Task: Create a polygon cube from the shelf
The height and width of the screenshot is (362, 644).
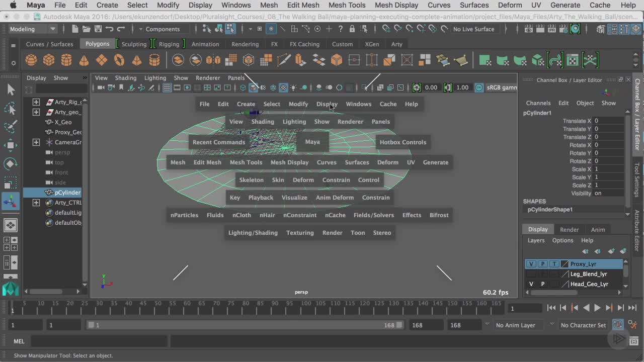Action: (x=49, y=60)
